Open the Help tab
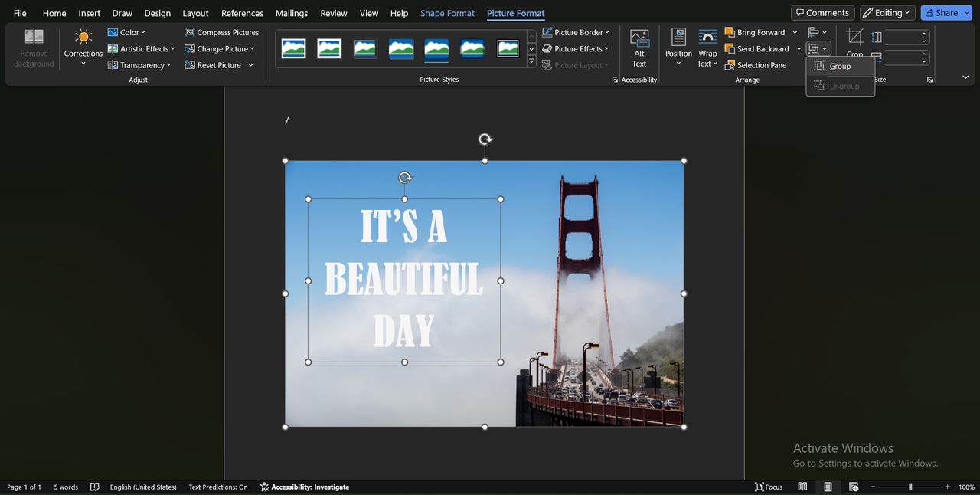 (x=399, y=13)
